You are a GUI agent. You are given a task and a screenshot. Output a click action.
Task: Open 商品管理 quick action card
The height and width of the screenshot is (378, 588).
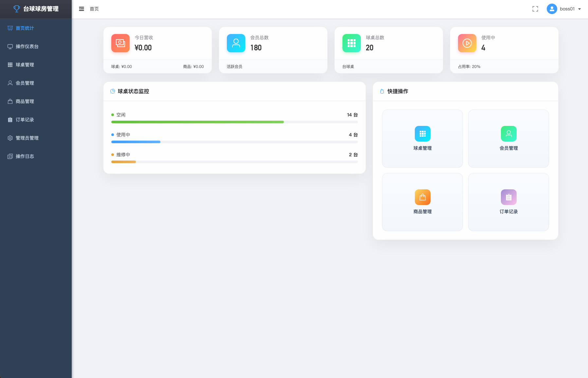[422, 202]
